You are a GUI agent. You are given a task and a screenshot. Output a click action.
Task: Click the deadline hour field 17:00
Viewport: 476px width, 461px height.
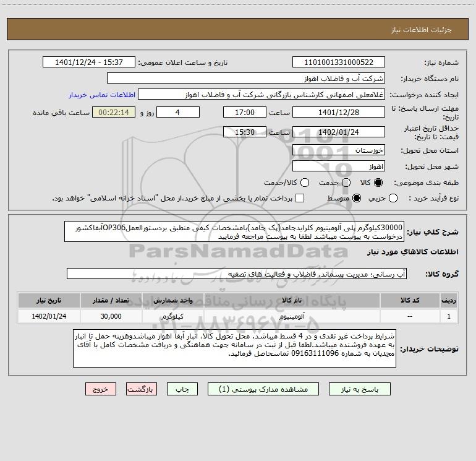pos(245,112)
